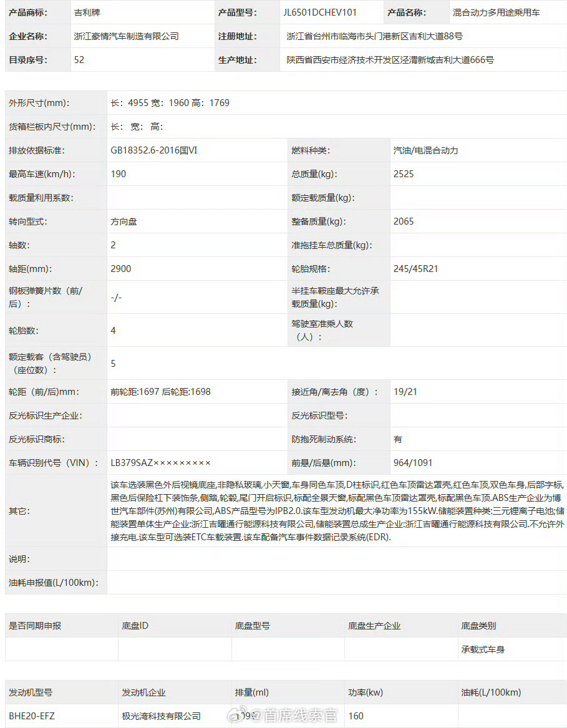Click the registered address 浙江省台州市临海市头门港新区吉利大道88号
This screenshot has width=567, height=728.
tap(374, 36)
